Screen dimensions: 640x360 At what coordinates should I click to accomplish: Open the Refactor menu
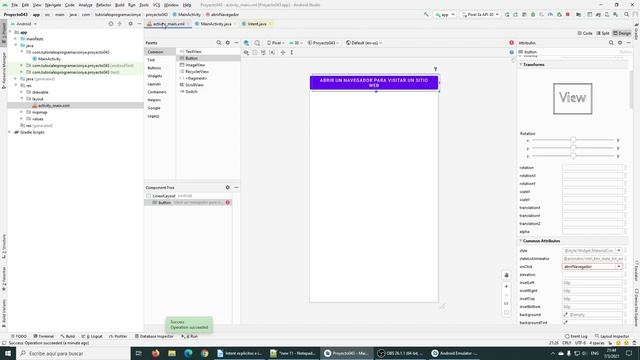103,5
